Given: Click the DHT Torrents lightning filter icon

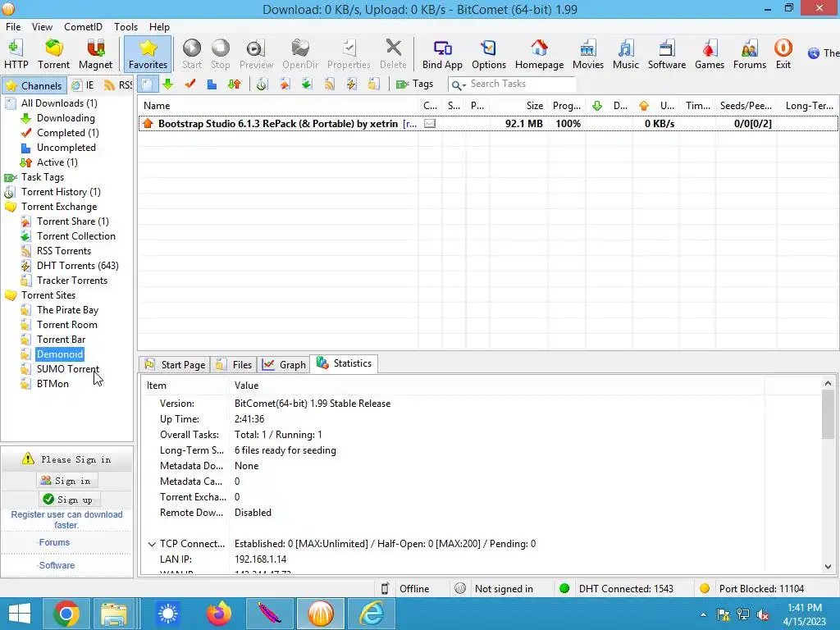Looking at the screenshot, I should pos(351,84).
